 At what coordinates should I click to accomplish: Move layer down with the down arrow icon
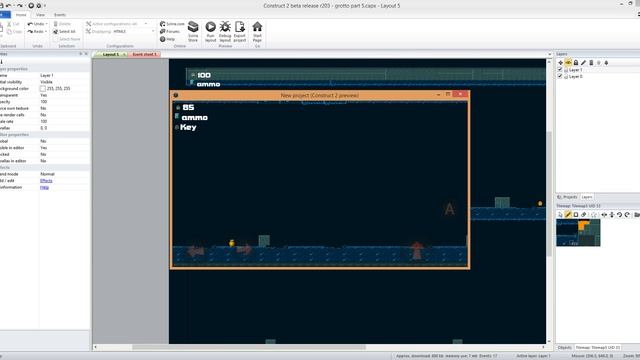606,62
